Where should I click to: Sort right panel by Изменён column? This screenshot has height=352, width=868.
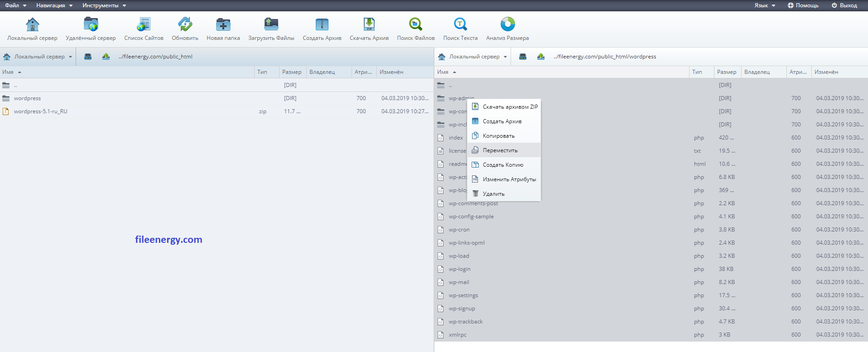click(840, 72)
